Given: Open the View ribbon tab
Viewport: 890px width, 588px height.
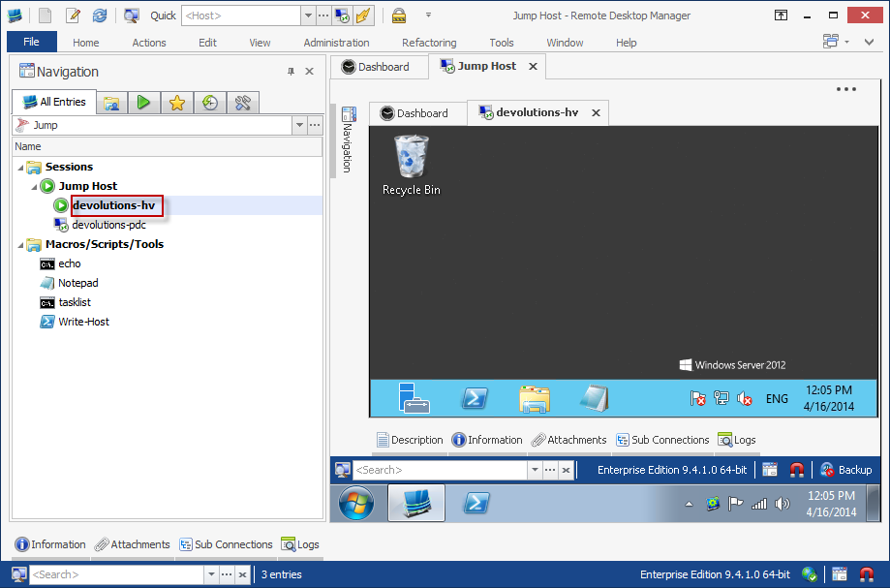Looking at the screenshot, I should (260, 43).
